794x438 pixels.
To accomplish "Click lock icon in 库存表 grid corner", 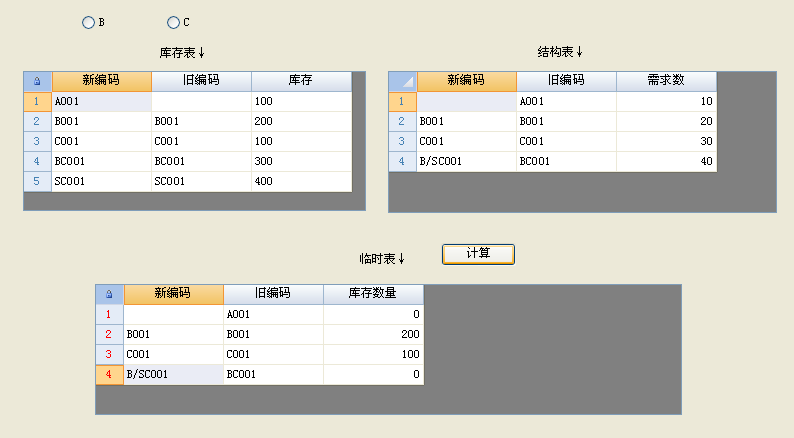I will pos(37,81).
